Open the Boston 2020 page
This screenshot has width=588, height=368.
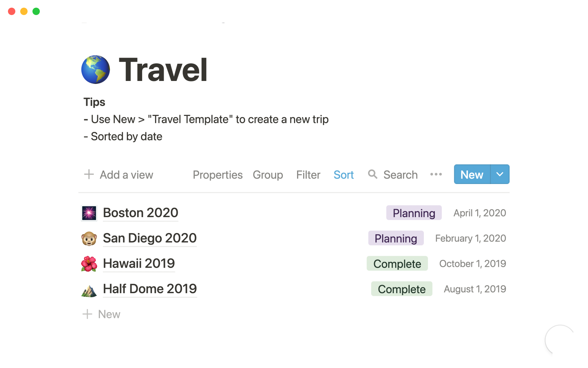click(x=141, y=213)
